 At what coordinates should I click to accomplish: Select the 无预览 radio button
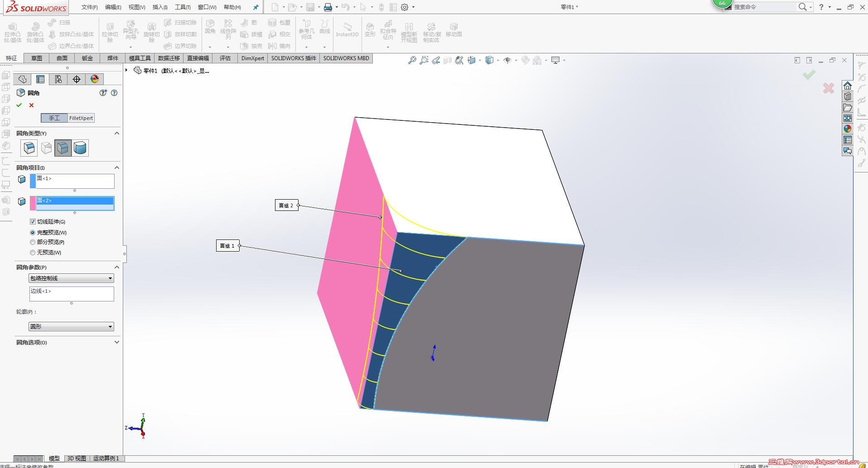pyautogui.click(x=33, y=253)
